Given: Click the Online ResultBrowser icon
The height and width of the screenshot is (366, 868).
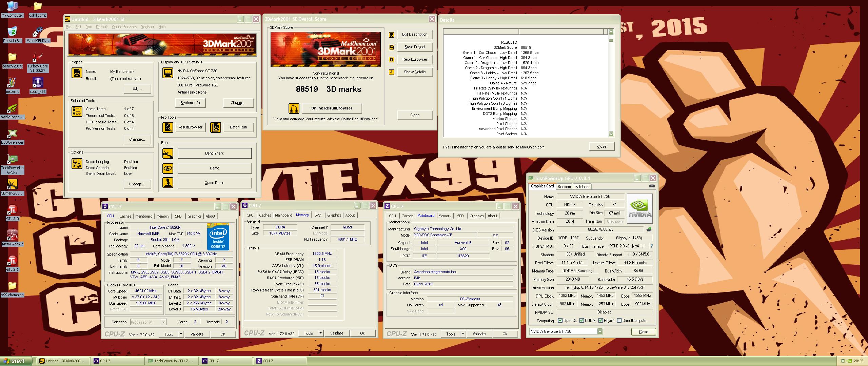Looking at the screenshot, I should tap(294, 108).
